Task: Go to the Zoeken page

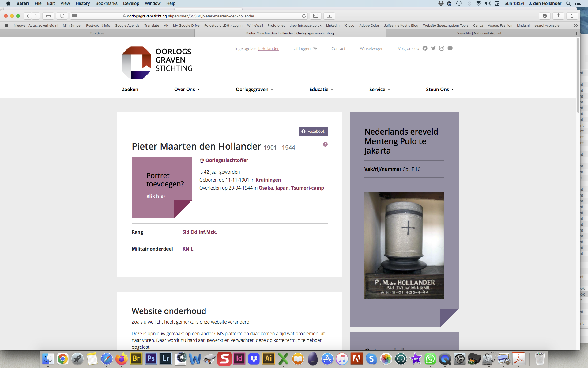Action: (x=130, y=89)
